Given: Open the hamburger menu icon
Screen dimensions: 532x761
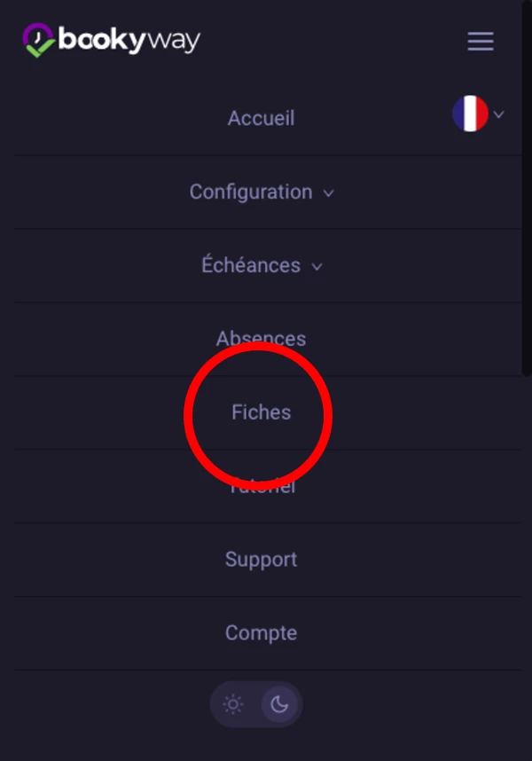Looking at the screenshot, I should (481, 41).
